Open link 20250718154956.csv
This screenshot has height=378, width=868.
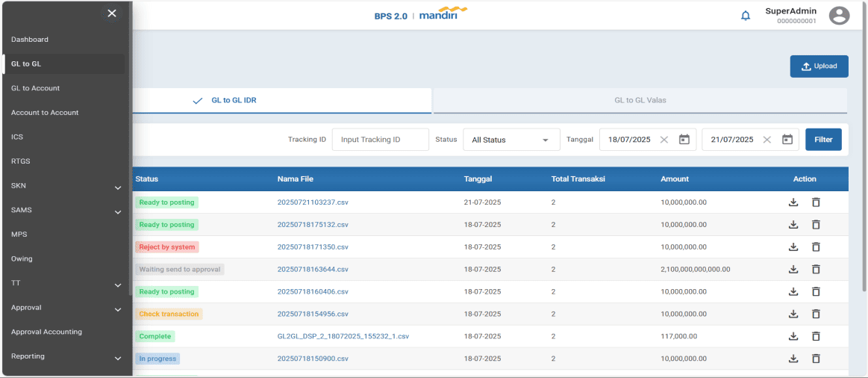[313, 314]
